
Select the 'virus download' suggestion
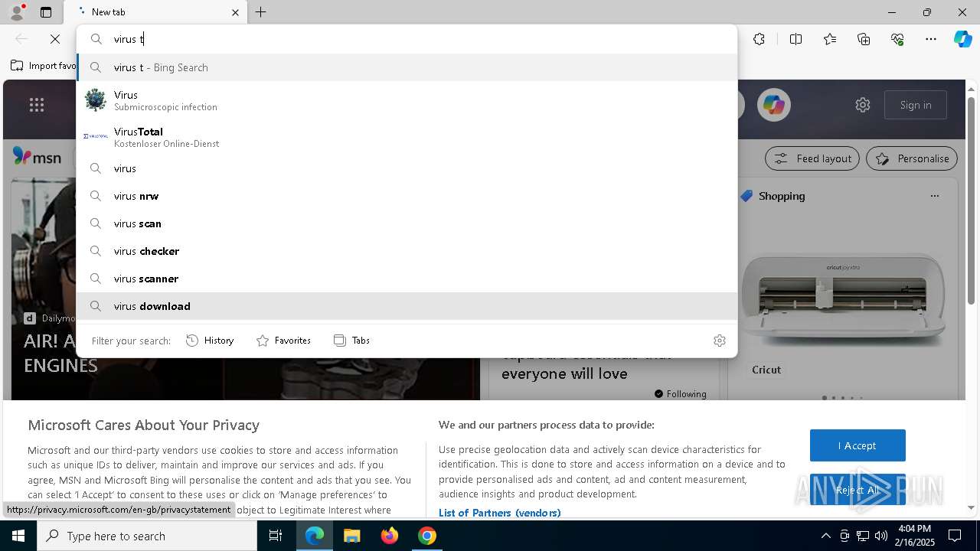[407, 306]
